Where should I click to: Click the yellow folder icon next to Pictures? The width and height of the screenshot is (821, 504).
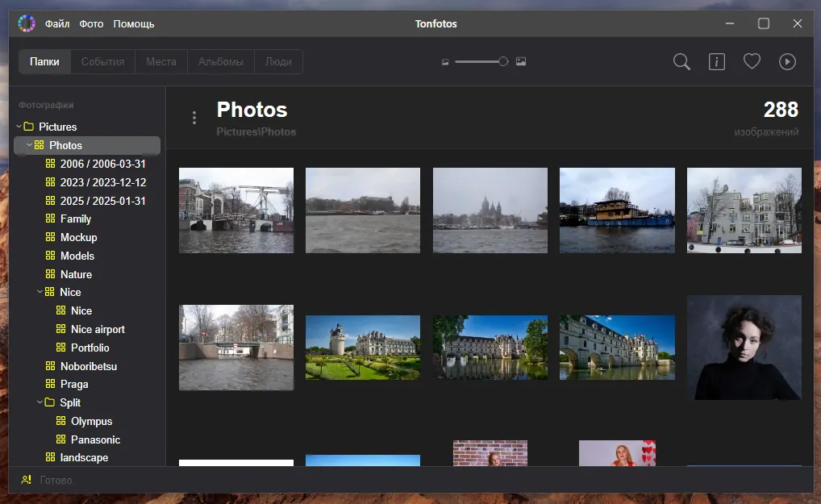pos(30,127)
